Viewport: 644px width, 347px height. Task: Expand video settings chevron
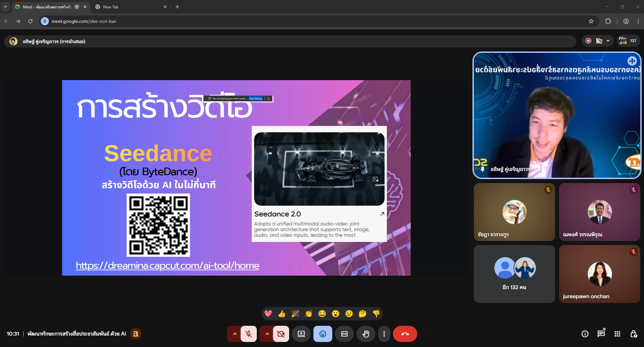click(x=267, y=334)
